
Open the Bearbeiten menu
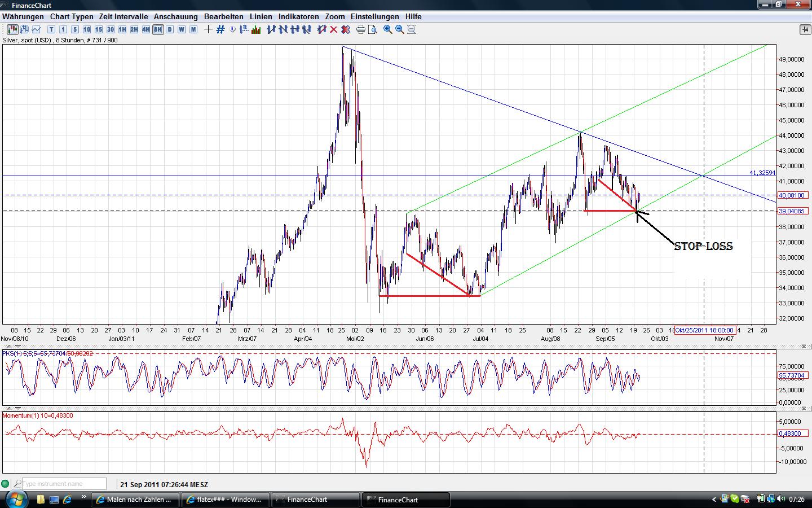click(224, 17)
